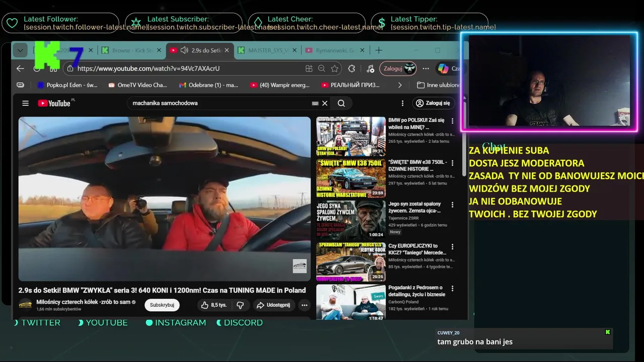Dislike the video with thumbs down
The image size is (644, 362).
[x=240, y=305]
